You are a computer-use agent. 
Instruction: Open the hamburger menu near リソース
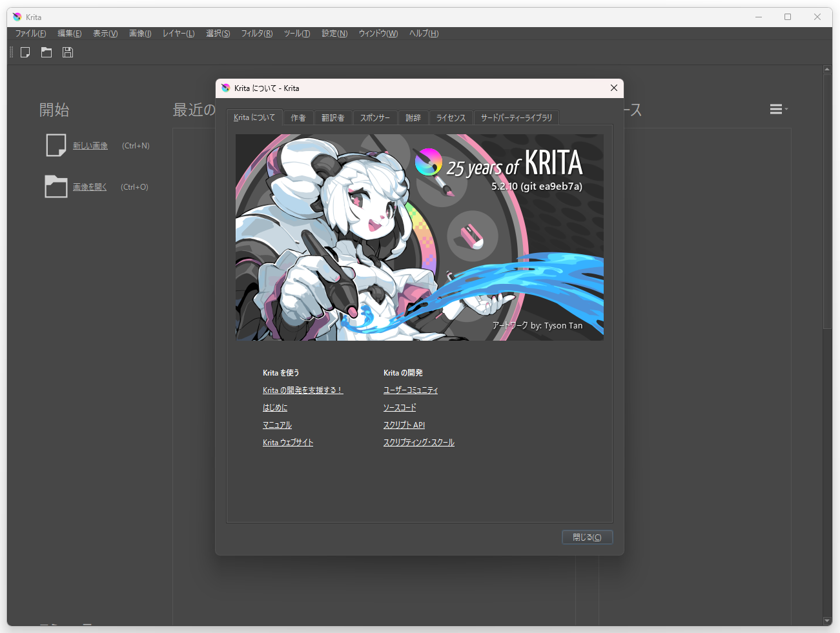click(776, 108)
